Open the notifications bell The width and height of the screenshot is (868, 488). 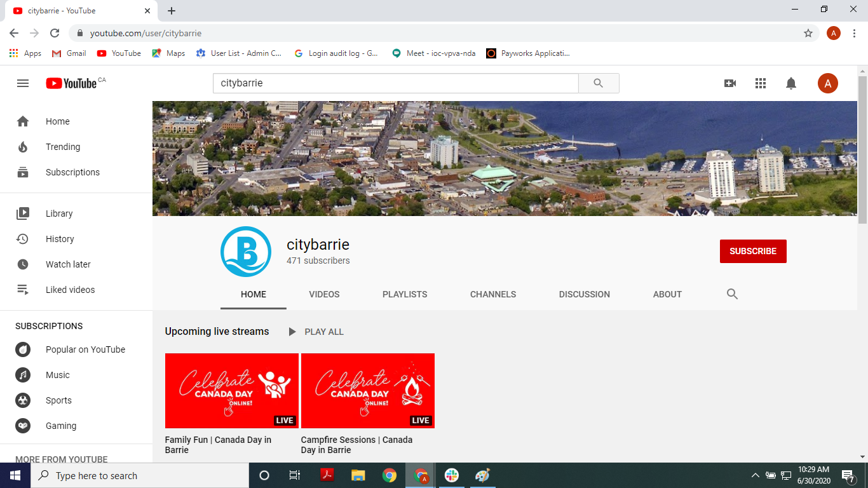click(791, 83)
